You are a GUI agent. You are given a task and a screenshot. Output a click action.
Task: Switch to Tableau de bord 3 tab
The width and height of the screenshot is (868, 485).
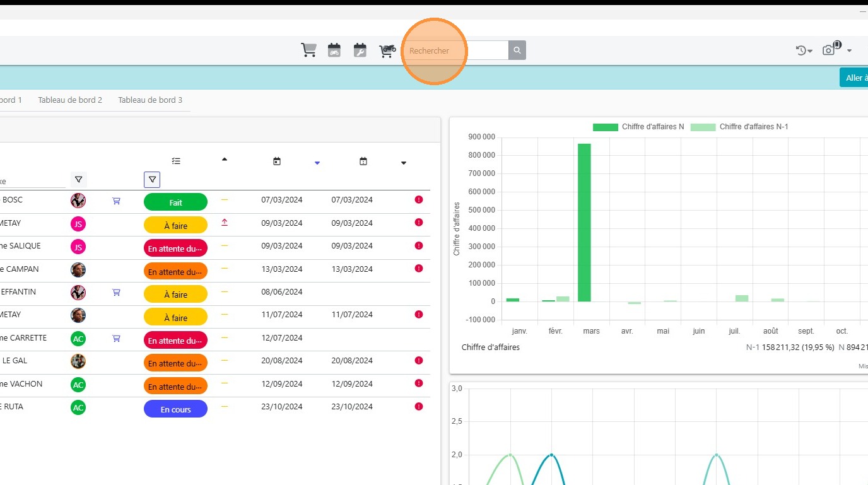click(150, 100)
